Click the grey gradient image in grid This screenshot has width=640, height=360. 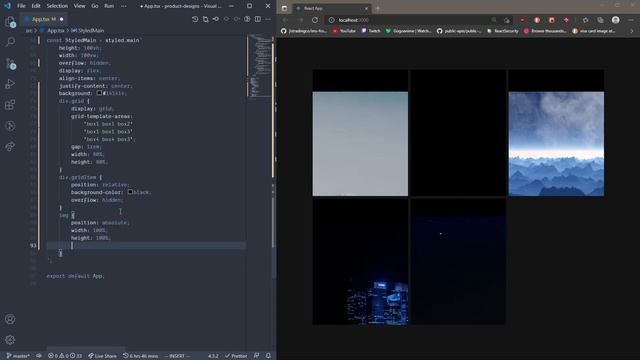360,144
